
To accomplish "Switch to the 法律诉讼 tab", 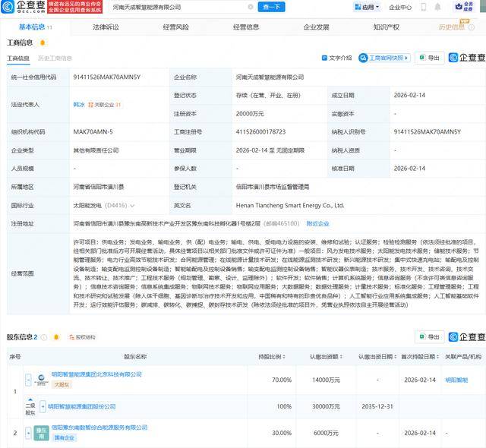I will [106, 27].
